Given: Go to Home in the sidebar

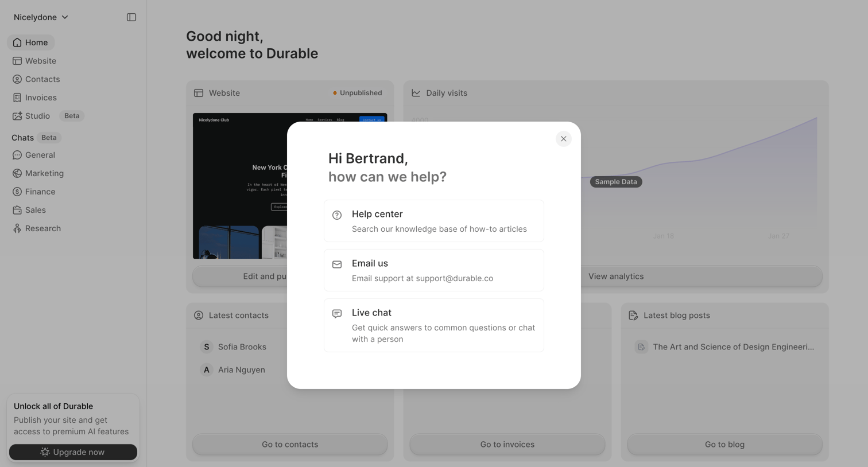Looking at the screenshot, I should 31,42.
